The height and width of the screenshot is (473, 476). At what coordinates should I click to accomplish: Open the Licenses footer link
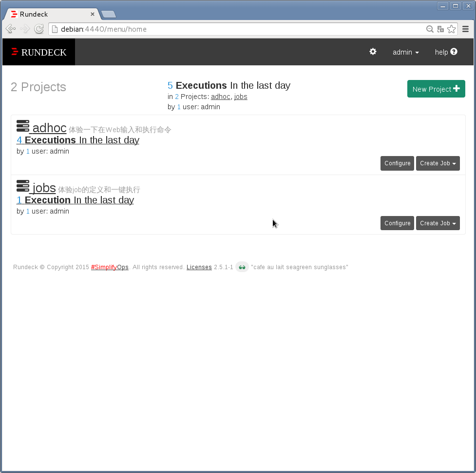tap(199, 267)
